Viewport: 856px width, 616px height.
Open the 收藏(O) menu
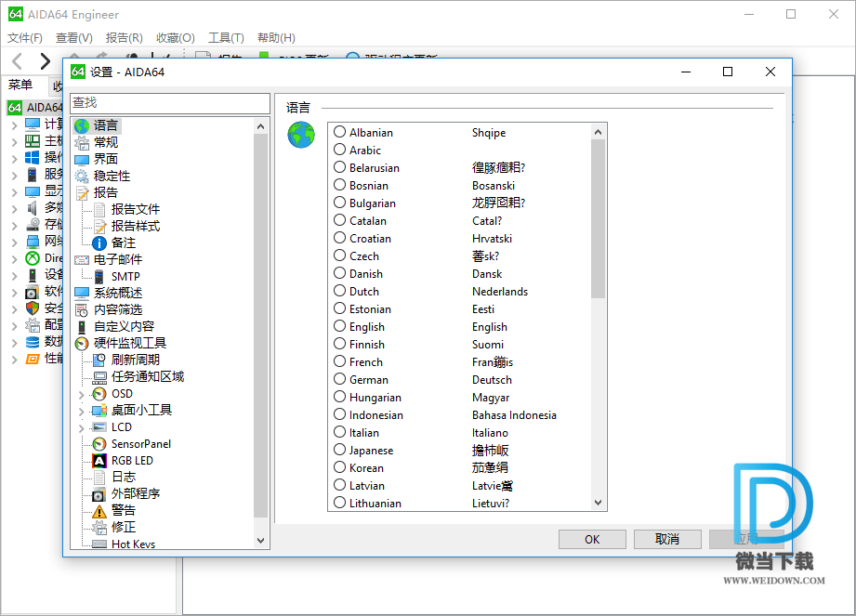176,38
